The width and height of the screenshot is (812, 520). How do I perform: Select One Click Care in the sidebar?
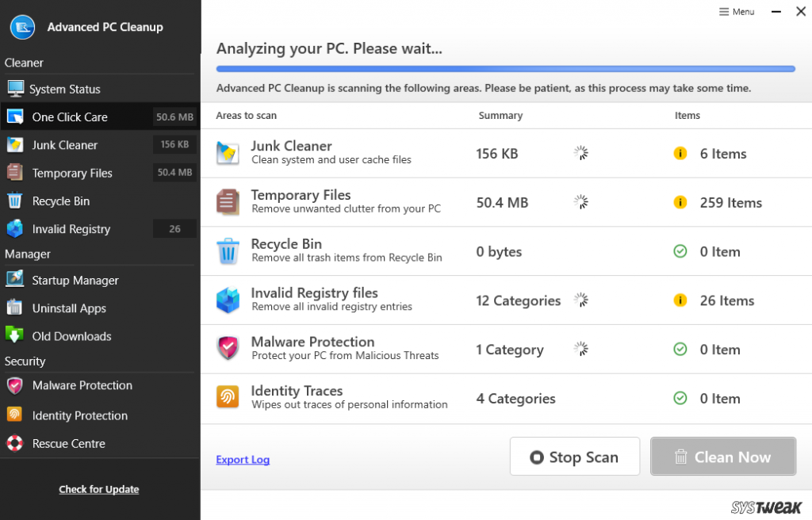coord(100,117)
